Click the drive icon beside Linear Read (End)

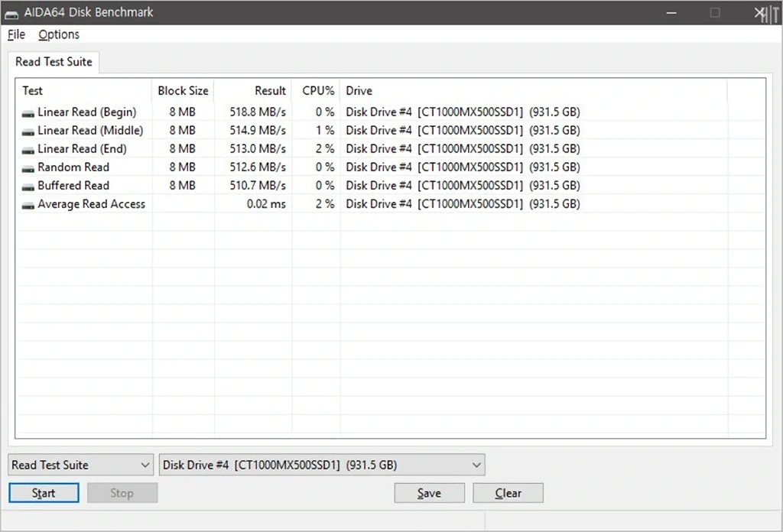(x=28, y=151)
